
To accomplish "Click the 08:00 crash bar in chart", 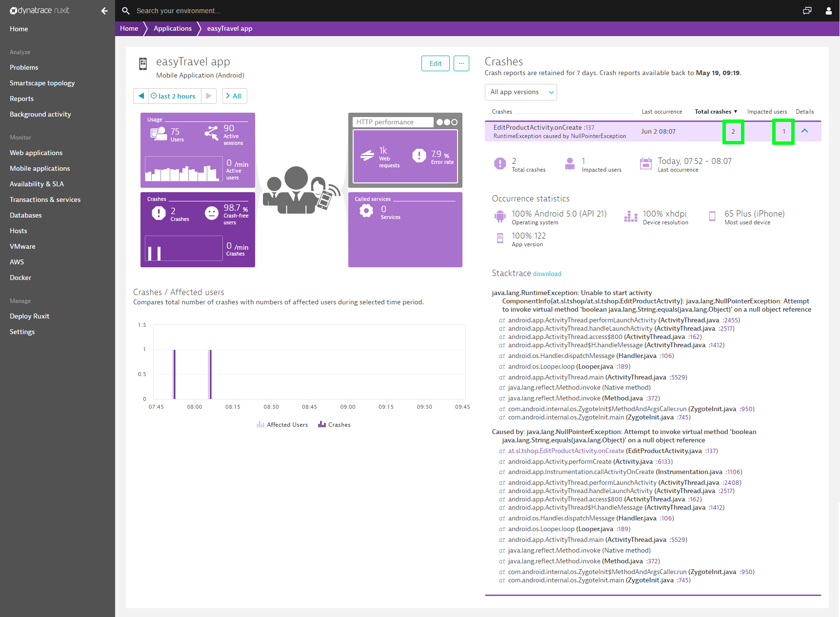I will coord(174,374).
